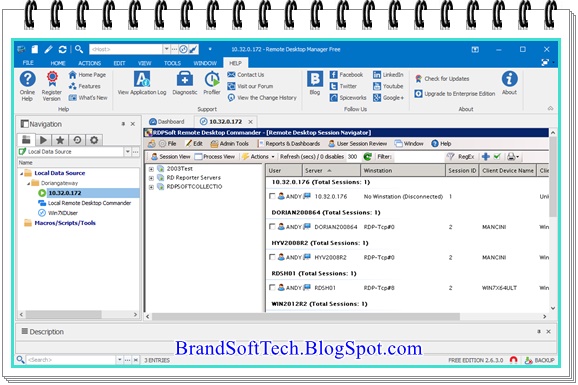Click the quick access refresh icon
578x385 pixels.
click(63, 49)
